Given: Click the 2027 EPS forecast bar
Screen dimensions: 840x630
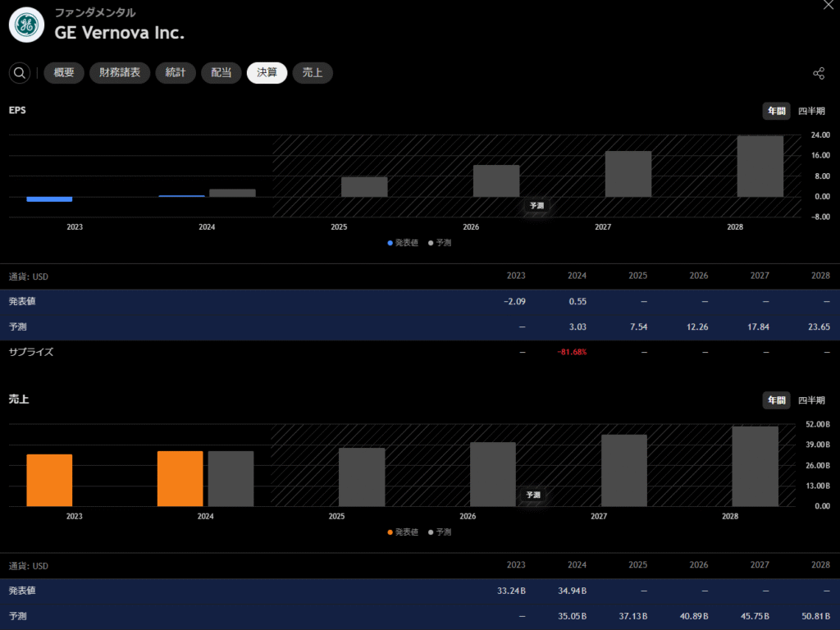Looking at the screenshot, I should (628, 174).
